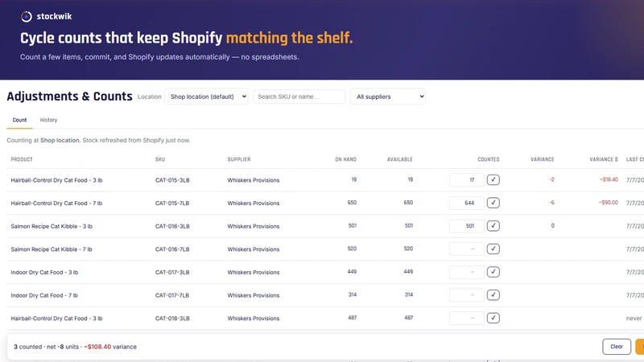Click the VARIANCE $ column header

[x=604, y=159]
